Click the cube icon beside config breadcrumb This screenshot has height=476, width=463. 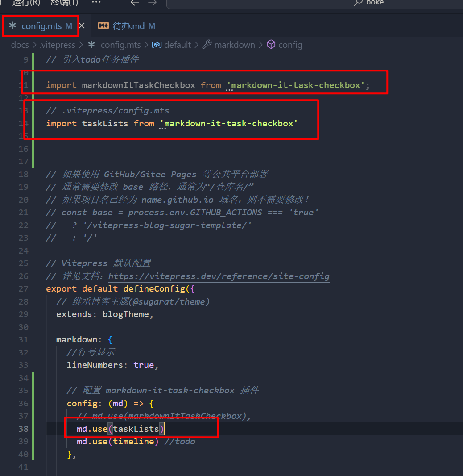271,45
